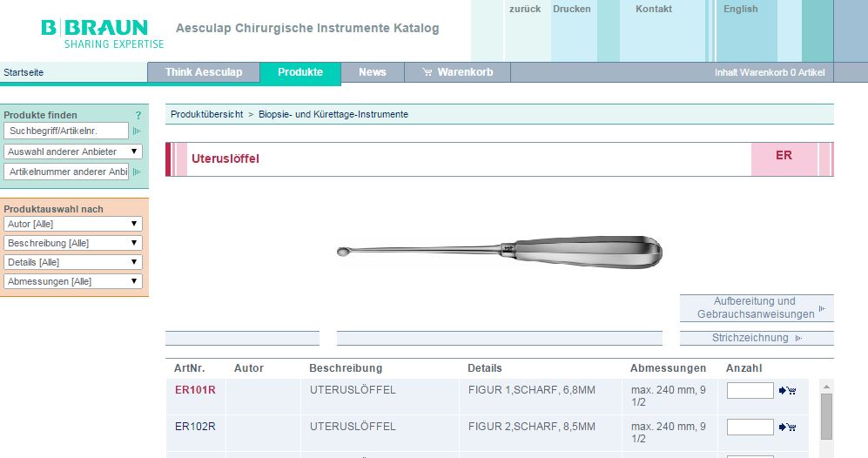Open Aufbereitung und Gebrauchsanweisungen link

point(755,307)
